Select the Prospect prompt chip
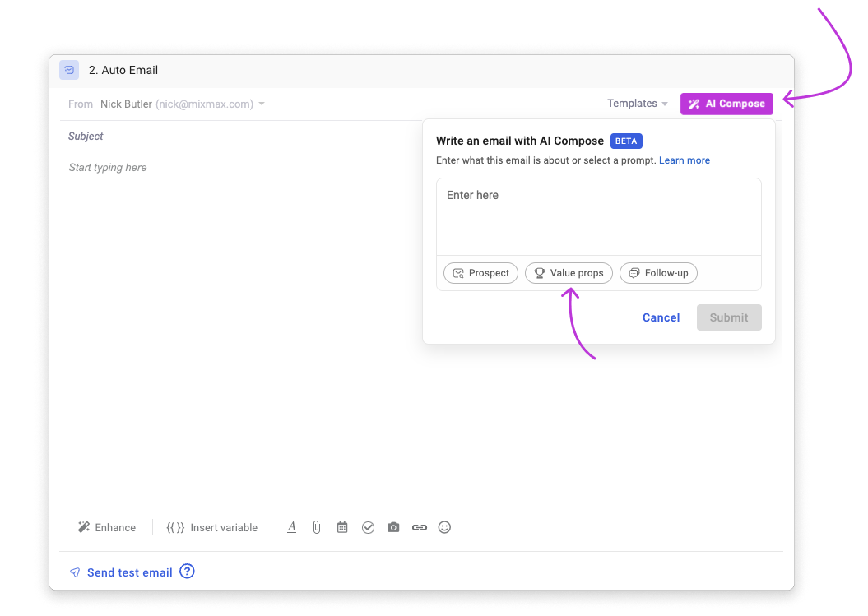868x616 pixels. tap(480, 272)
